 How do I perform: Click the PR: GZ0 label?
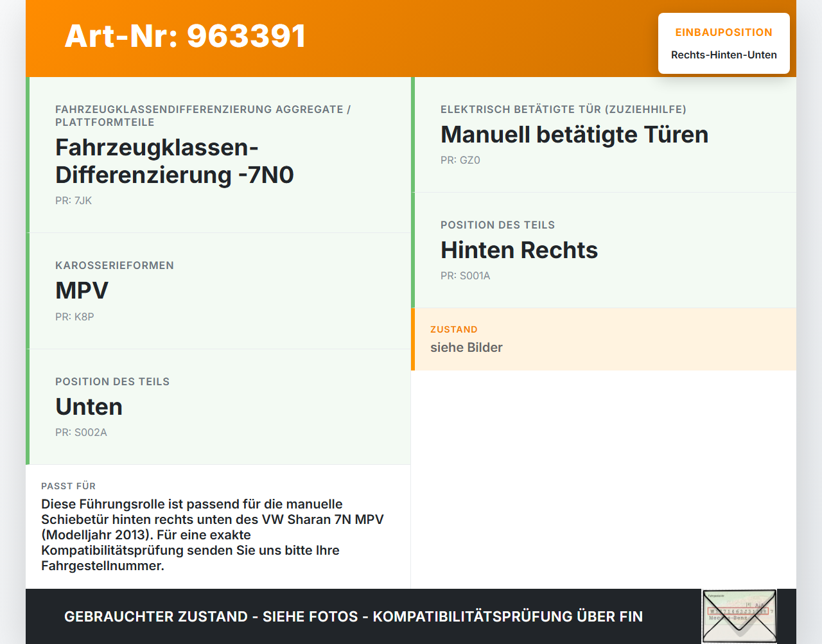point(460,160)
